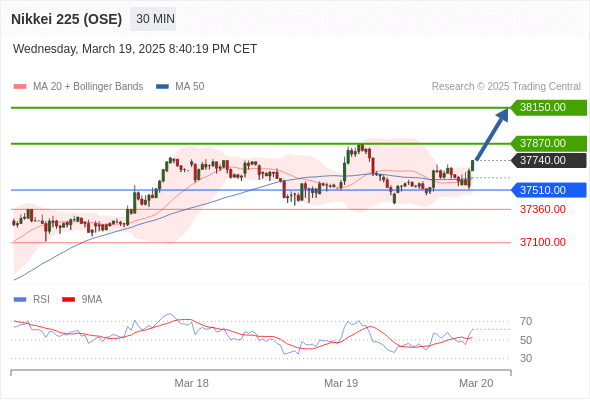Viewport: 590px width, 400px height.
Task: Click the blue upward forecast arrow
Action: click(492, 134)
